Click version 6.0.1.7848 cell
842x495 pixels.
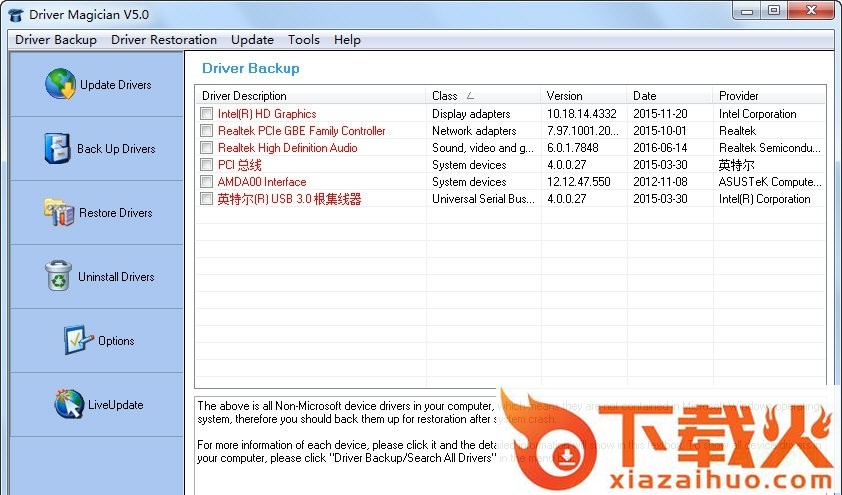pos(572,148)
